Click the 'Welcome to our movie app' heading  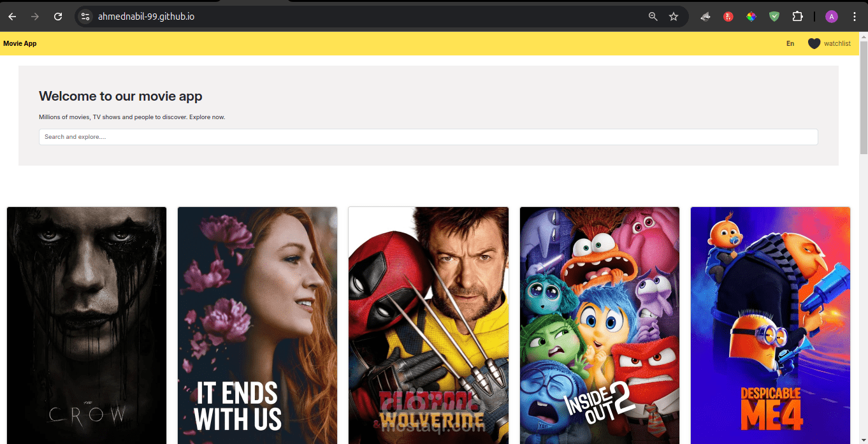[120, 96]
